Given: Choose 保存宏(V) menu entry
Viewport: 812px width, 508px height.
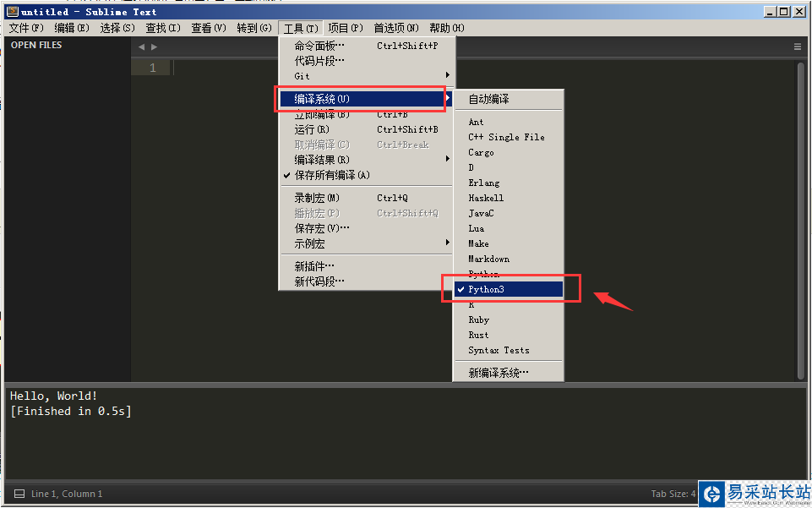Looking at the screenshot, I should pyautogui.click(x=367, y=228).
